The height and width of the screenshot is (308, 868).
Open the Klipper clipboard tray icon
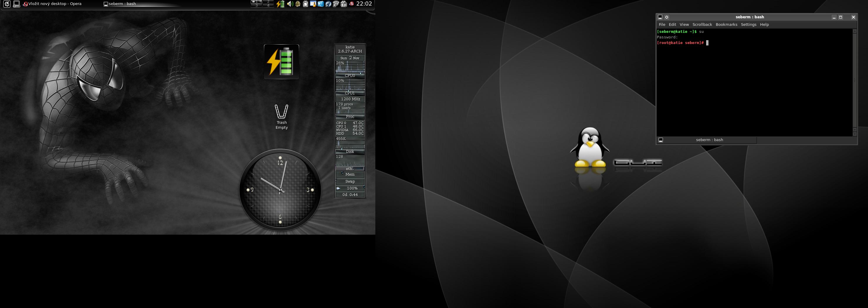coord(306,4)
